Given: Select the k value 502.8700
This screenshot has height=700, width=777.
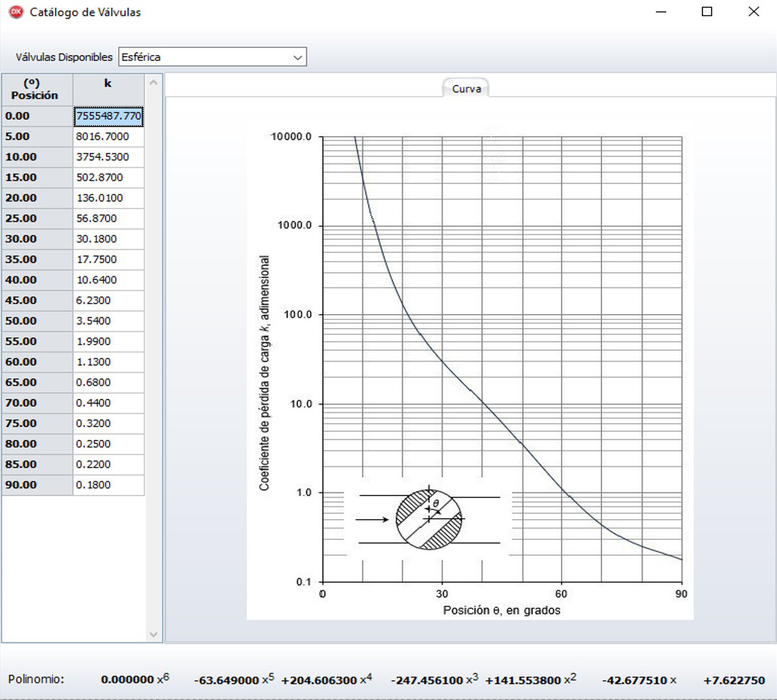Looking at the screenshot, I should (108, 178).
